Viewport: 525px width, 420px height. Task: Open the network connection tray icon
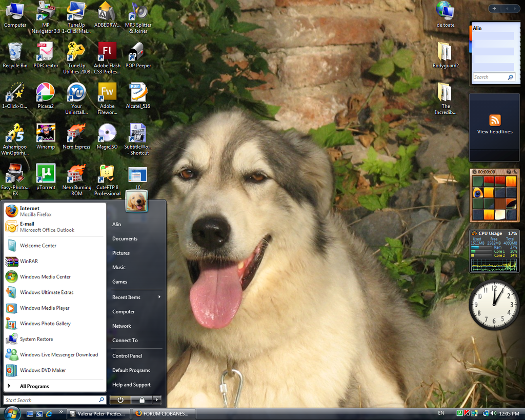(x=486, y=413)
